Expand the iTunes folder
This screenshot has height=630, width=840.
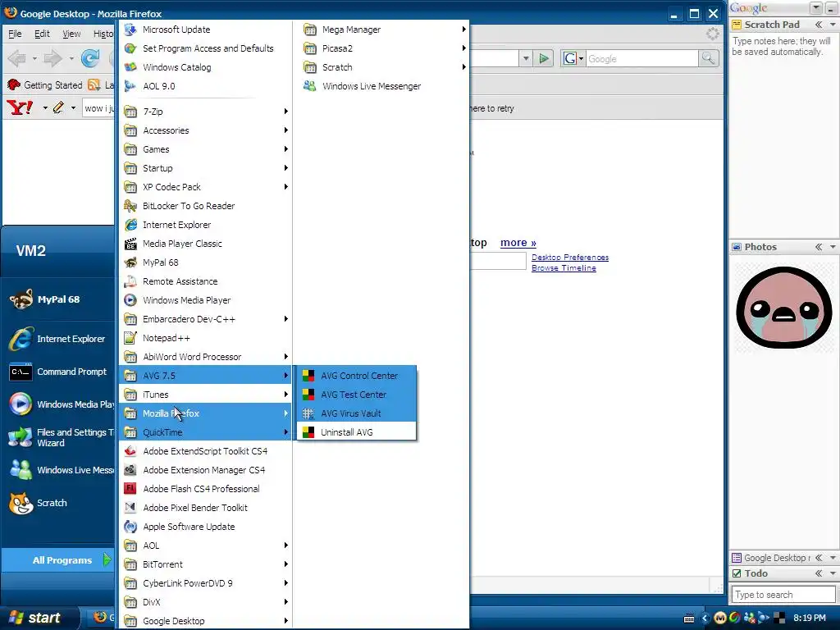click(x=206, y=395)
